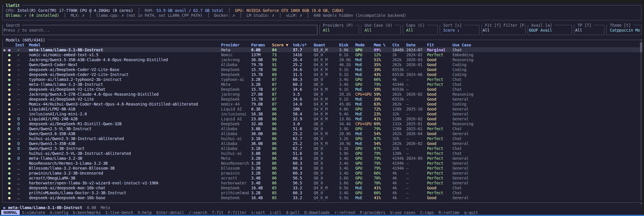Click the CPU+GPU mode of Qwen3.5-27B-Claude row
The image size is (644, 216).
[x=363, y=94]
